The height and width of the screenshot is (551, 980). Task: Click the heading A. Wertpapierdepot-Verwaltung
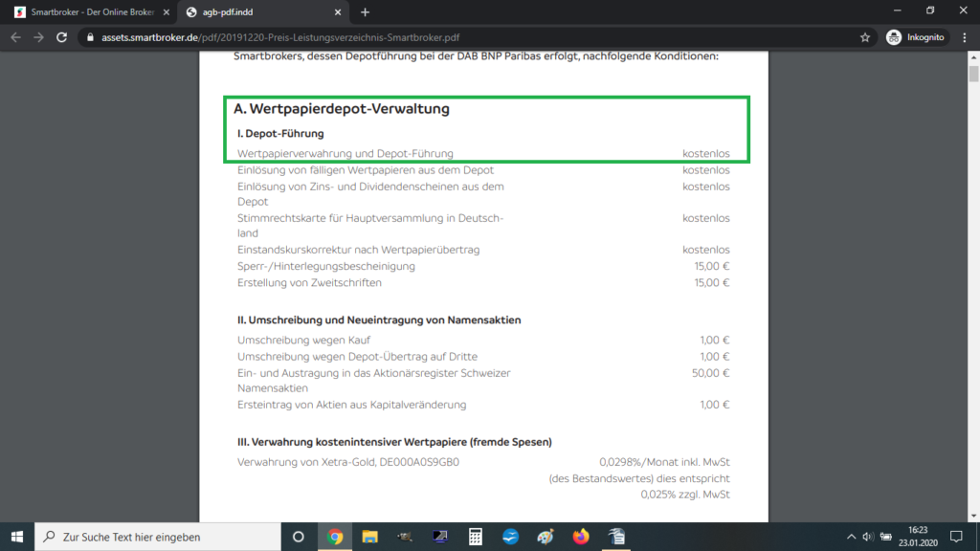click(x=342, y=109)
